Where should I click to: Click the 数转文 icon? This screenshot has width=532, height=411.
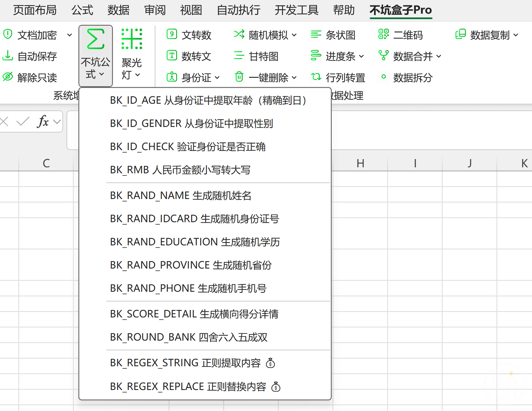click(172, 56)
